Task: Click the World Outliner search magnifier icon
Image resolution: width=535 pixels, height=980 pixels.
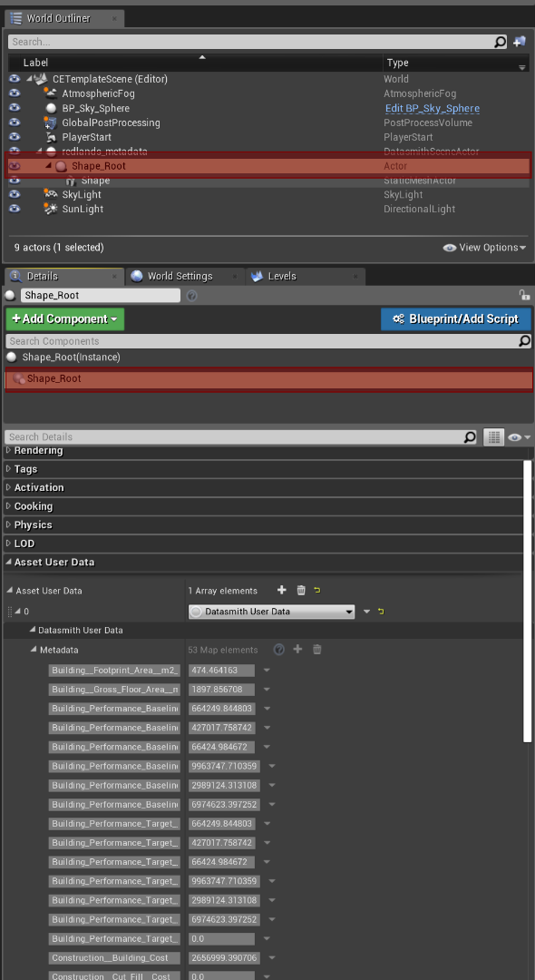Action: 500,42
